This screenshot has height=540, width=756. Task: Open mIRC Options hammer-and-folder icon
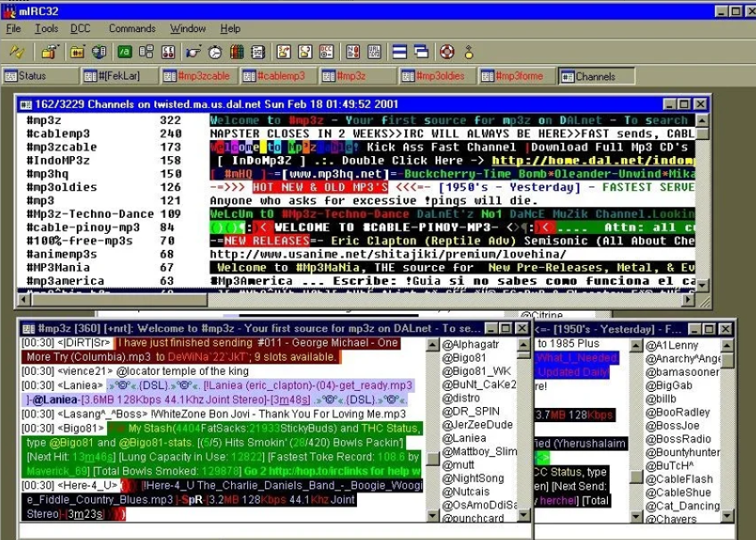(x=49, y=51)
